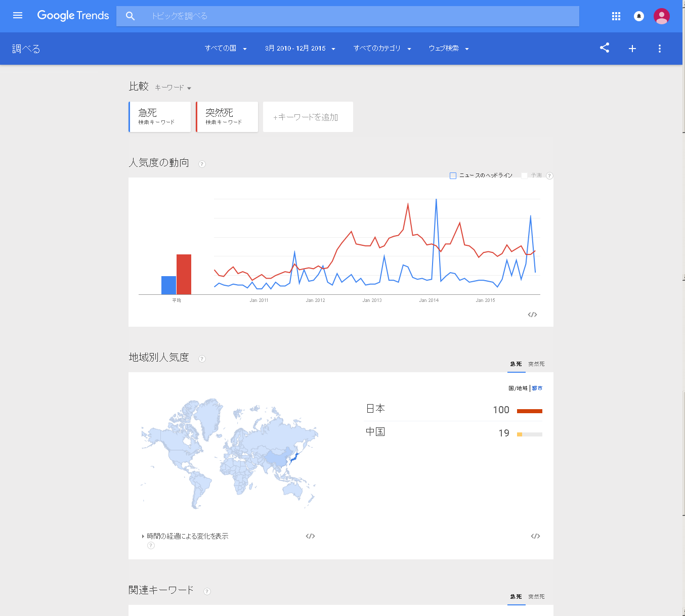The height and width of the screenshot is (616, 685).
Task: Expand 時間の経過による変化を表示
Action: pos(185,536)
